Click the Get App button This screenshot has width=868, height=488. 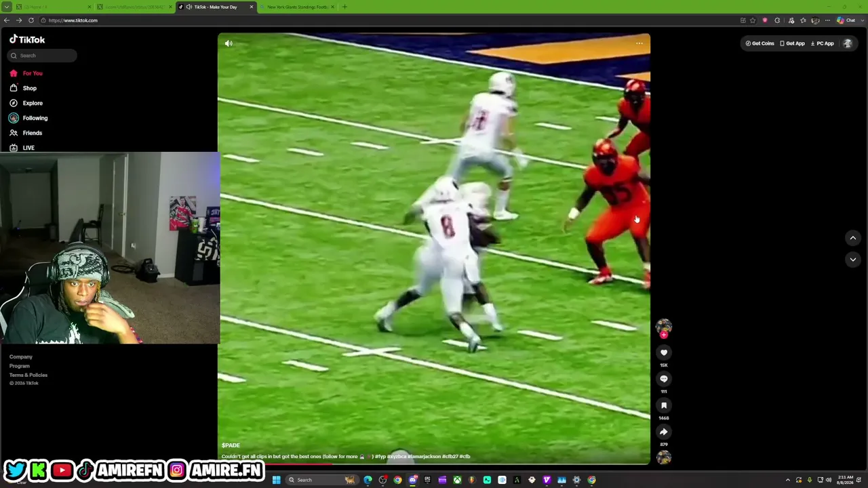click(792, 43)
